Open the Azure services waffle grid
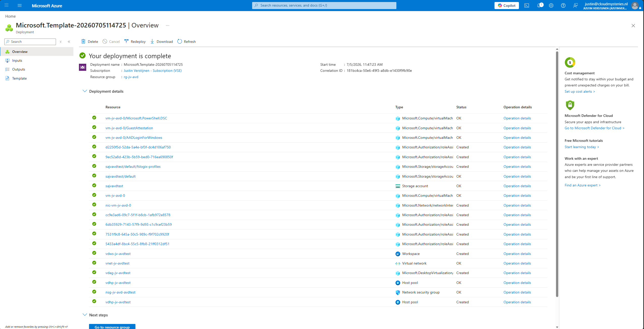 [x=7, y=5]
